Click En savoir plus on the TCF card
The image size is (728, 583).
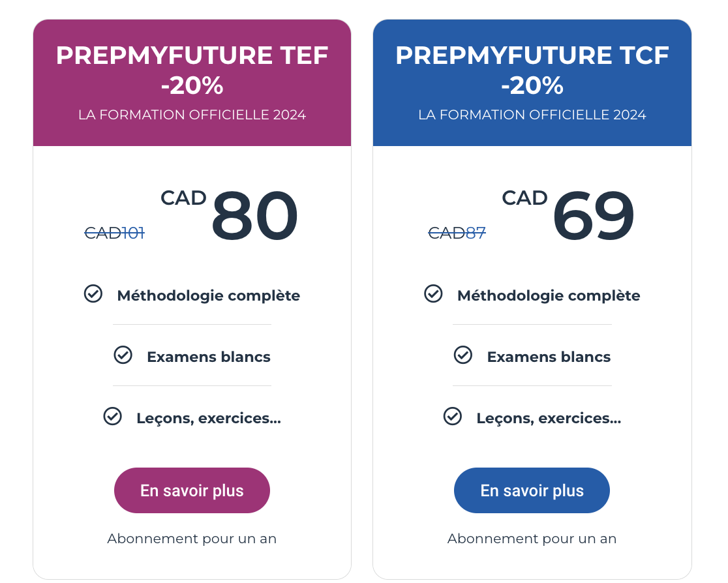pyautogui.click(x=532, y=490)
